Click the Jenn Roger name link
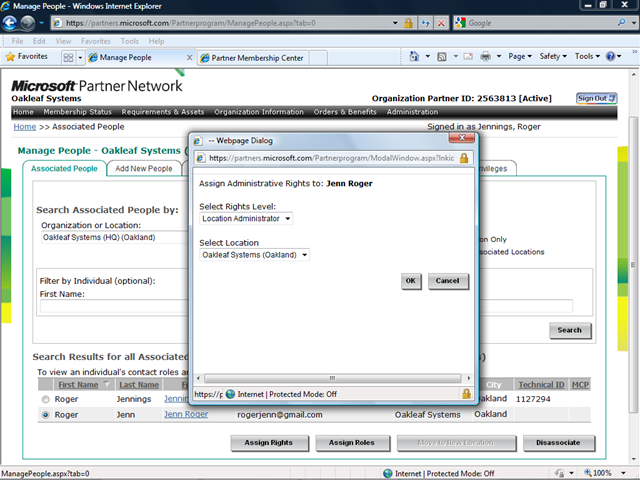 (x=186, y=414)
